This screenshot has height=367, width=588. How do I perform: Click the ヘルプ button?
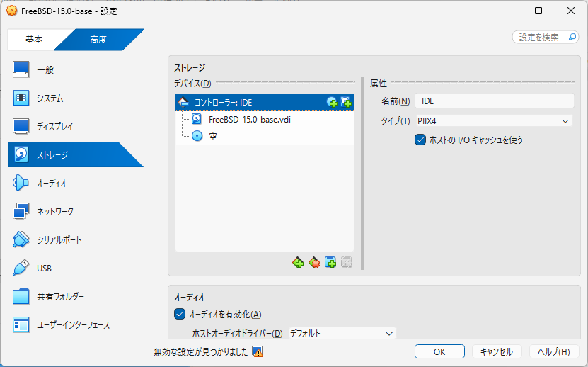pyautogui.click(x=554, y=352)
